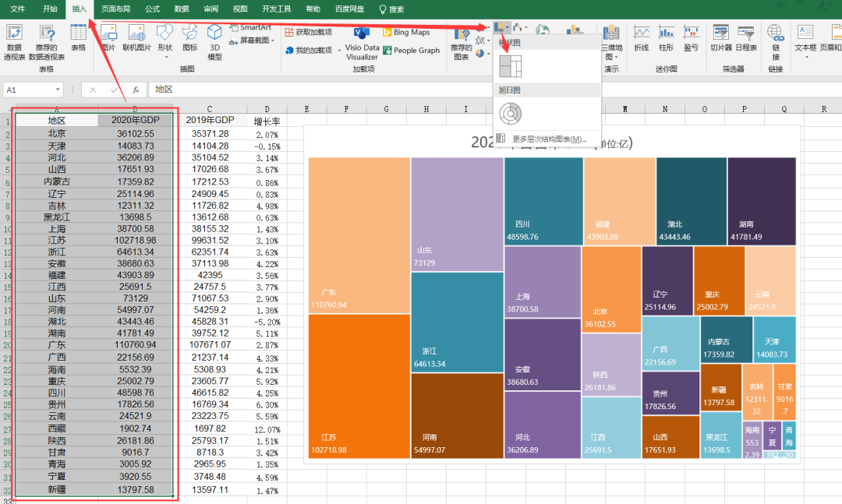Click 更多层次结构图表 (More Hierarchy Charts)

point(548,139)
